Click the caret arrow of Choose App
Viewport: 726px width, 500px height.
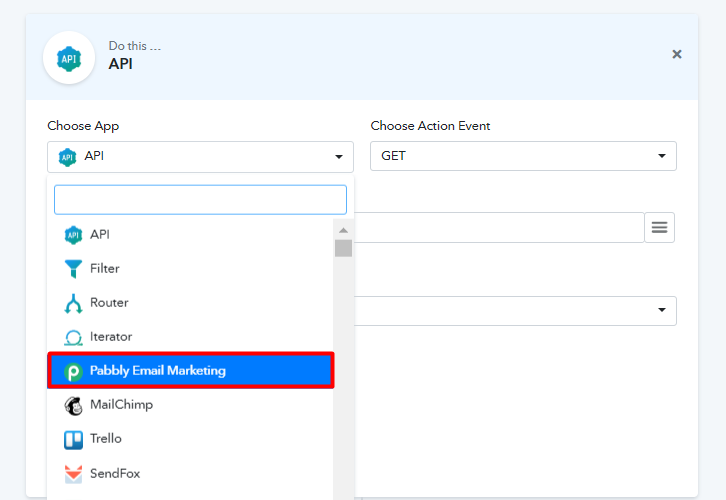[x=339, y=157]
